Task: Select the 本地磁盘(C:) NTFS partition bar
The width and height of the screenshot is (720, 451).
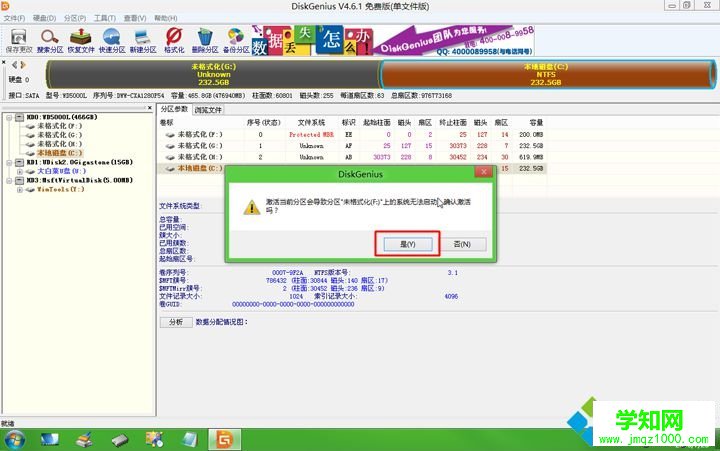Action: [x=546, y=74]
